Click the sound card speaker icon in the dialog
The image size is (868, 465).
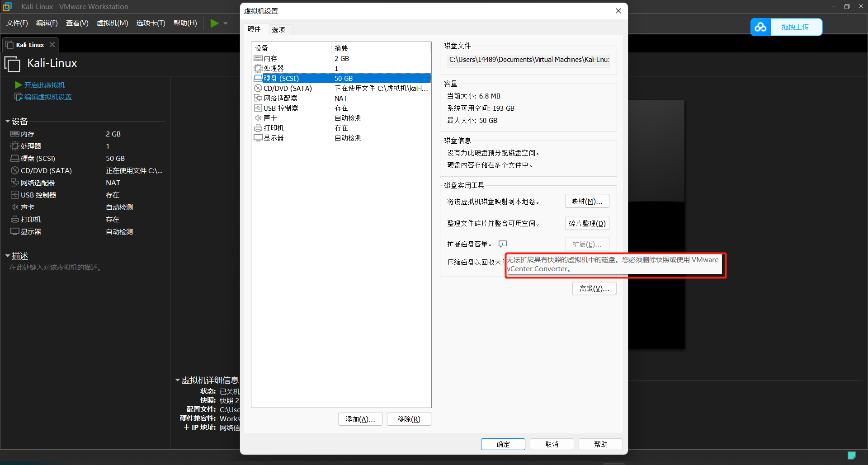tap(258, 118)
